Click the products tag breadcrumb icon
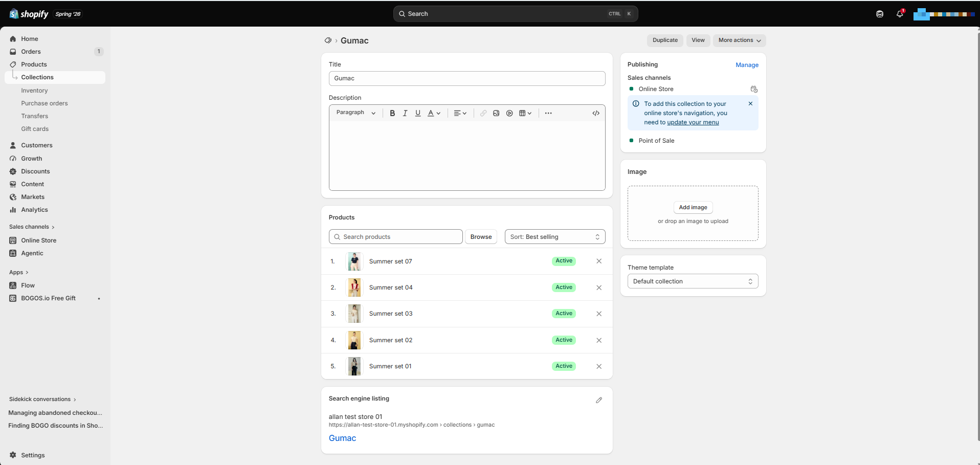Image resolution: width=980 pixels, height=465 pixels. tap(328, 40)
